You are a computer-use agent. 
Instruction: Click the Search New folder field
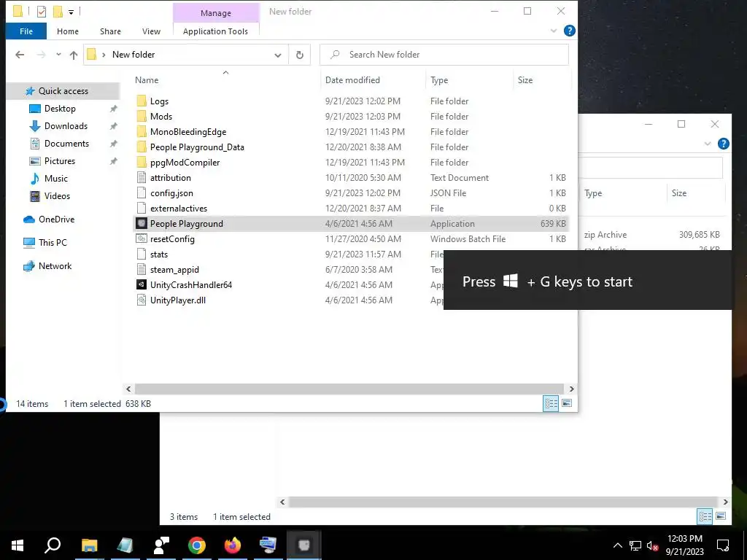click(444, 55)
